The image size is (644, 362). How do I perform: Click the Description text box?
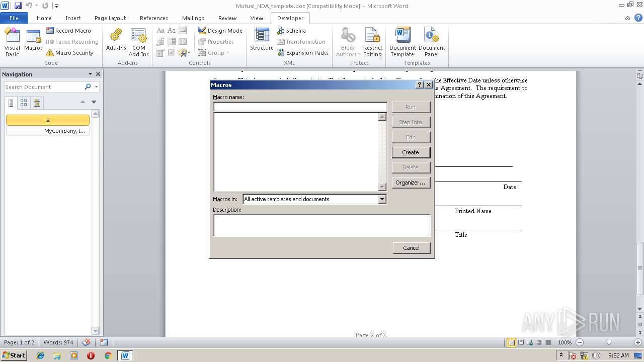tap(322, 225)
